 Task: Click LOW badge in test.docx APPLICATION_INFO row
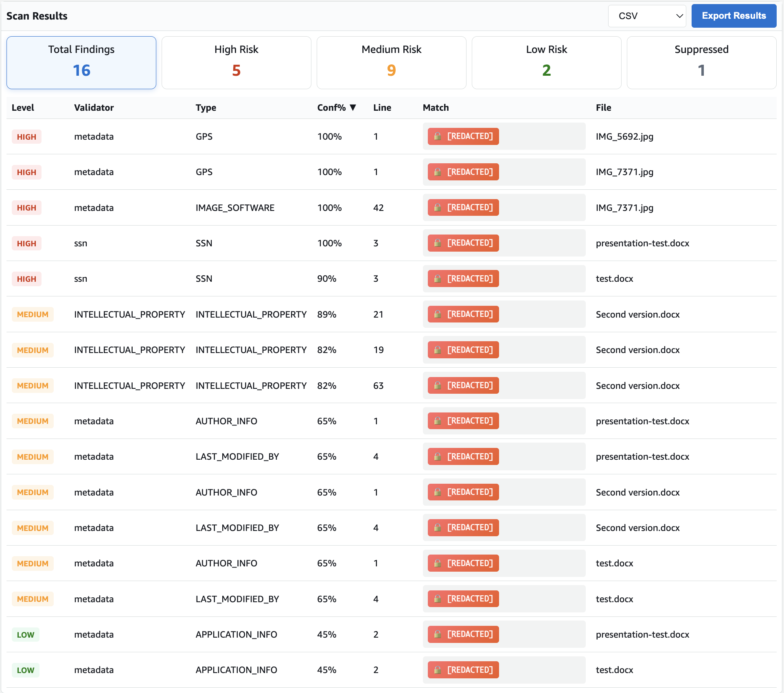pos(26,670)
